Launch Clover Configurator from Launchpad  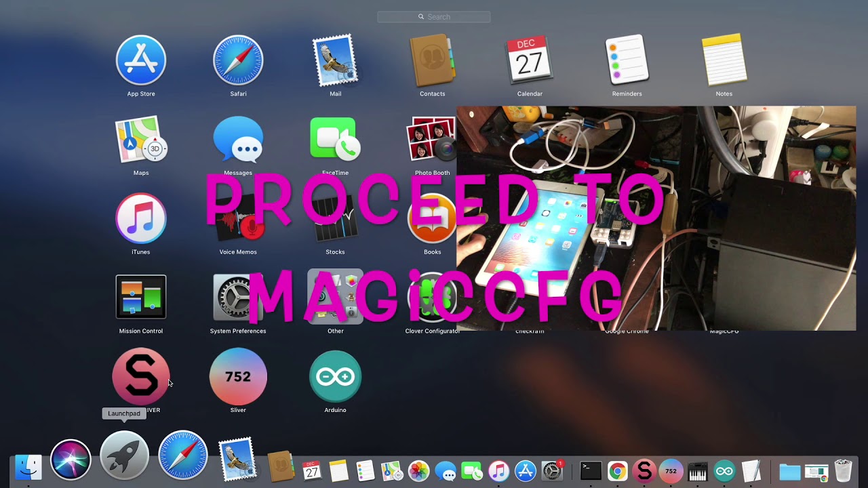pos(433,297)
